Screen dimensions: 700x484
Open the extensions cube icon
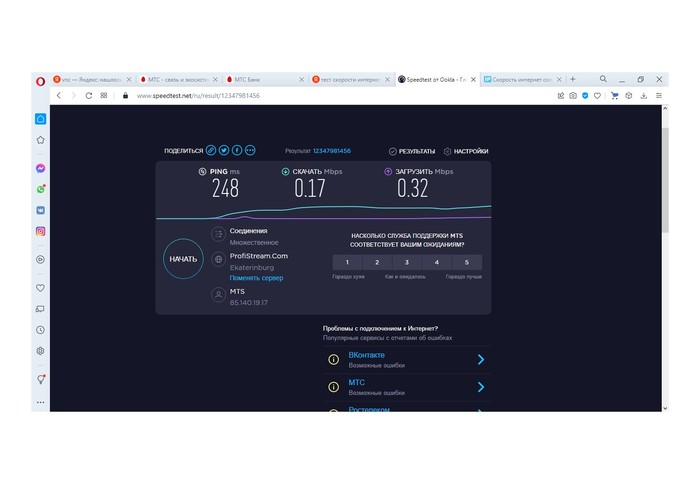[x=629, y=96]
